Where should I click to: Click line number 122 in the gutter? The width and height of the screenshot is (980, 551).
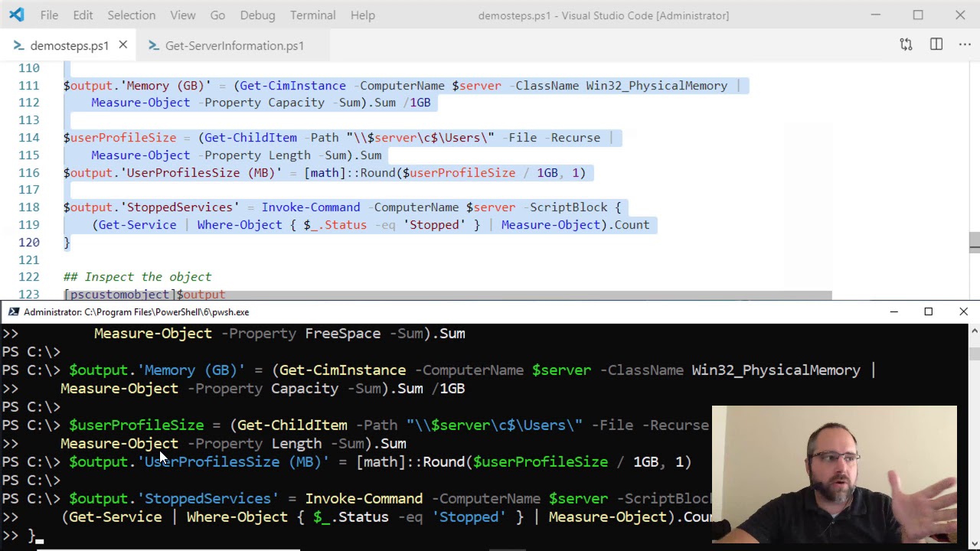29,277
